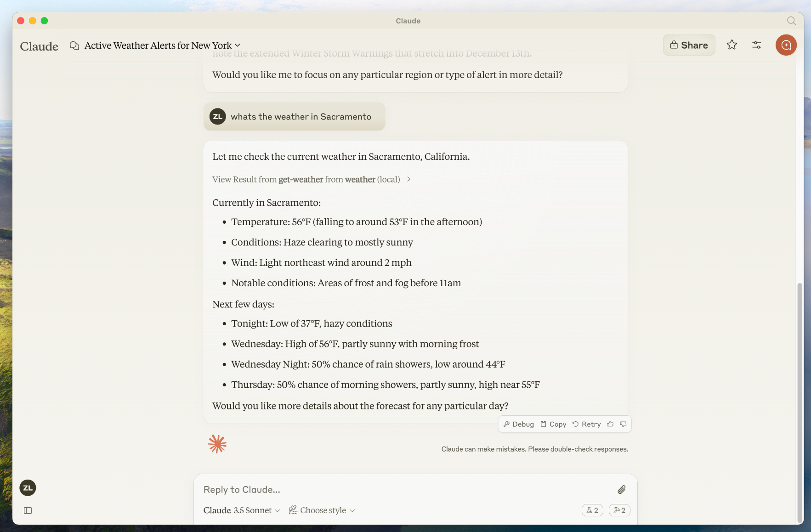Click the search magnifier in title bar

click(791, 21)
